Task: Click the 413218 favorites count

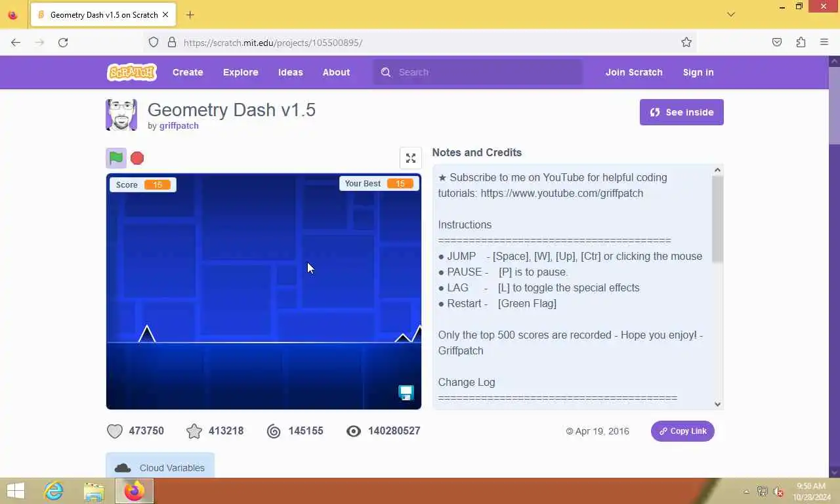Action: click(226, 431)
